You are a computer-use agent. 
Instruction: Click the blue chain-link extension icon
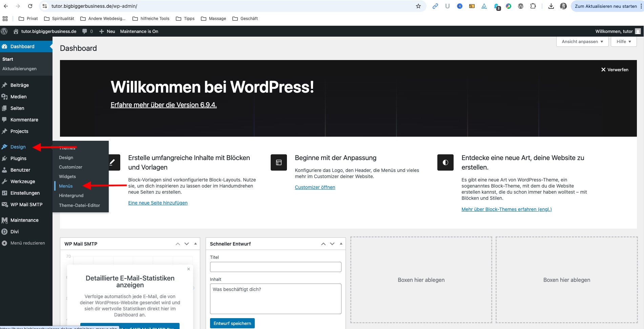pyautogui.click(x=435, y=6)
